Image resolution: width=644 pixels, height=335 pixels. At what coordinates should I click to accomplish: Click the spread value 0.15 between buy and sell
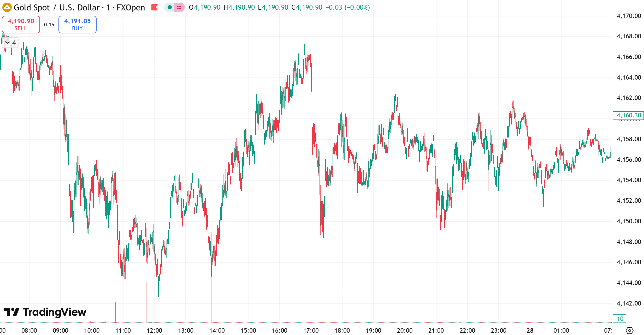(x=49, y=24)
